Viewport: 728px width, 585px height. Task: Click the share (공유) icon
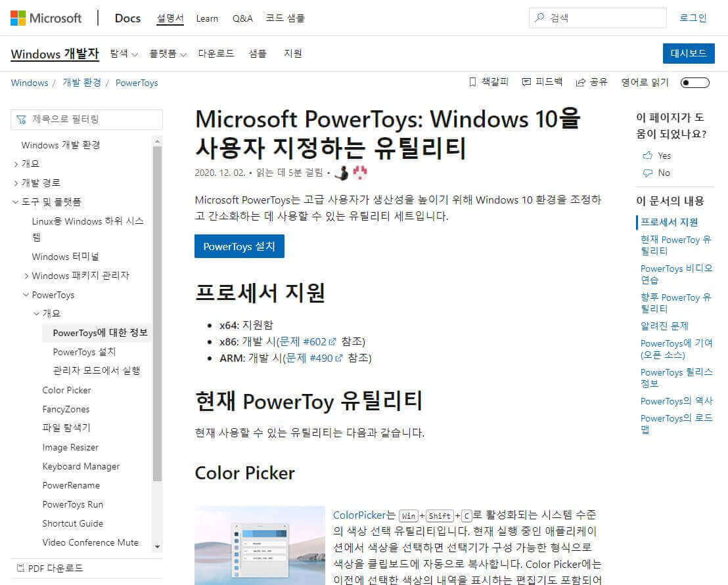(580, 82)
